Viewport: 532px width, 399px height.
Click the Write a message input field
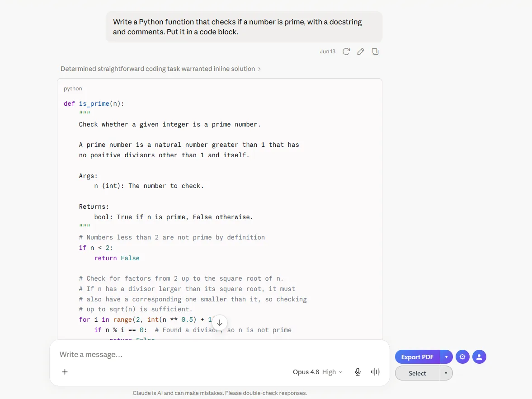coord(219,355)
